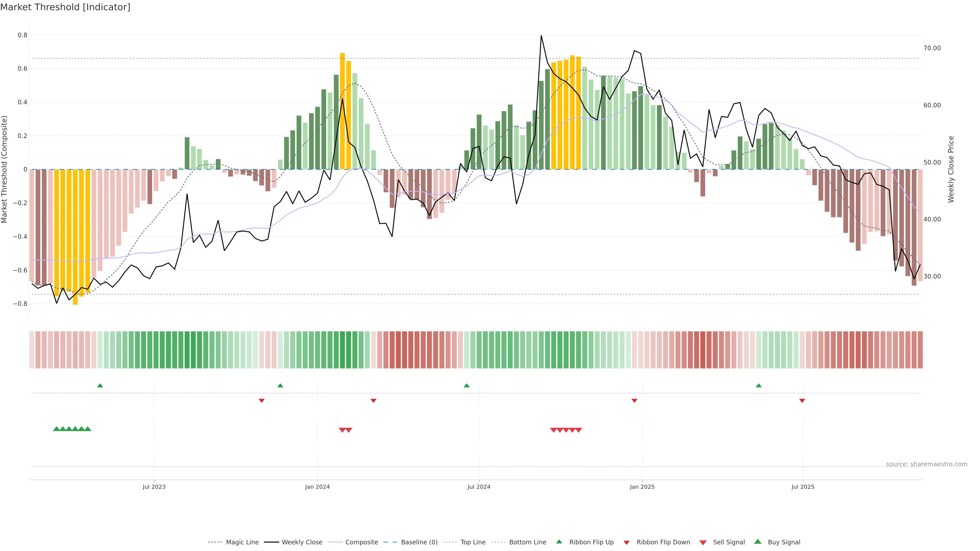Click the Sell Signal legend icon
The image size is (980, 551).
[x=703, y=543]
